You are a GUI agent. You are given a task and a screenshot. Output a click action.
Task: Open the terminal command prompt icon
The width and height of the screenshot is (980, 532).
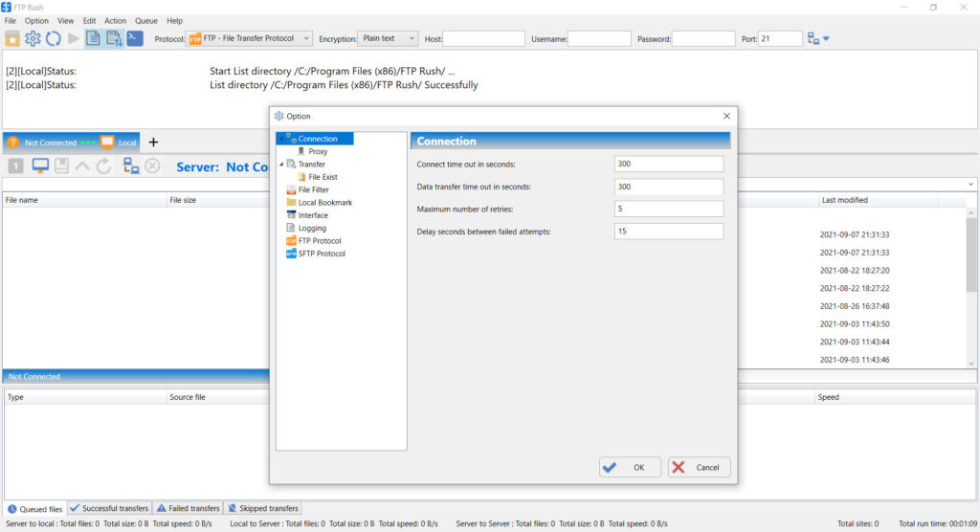(134, 39)
